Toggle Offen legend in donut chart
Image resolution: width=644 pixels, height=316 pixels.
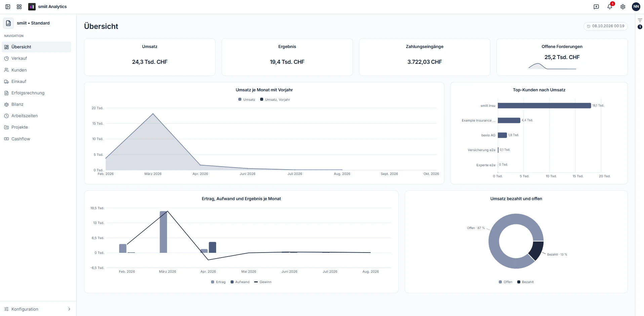coord(506,282)
